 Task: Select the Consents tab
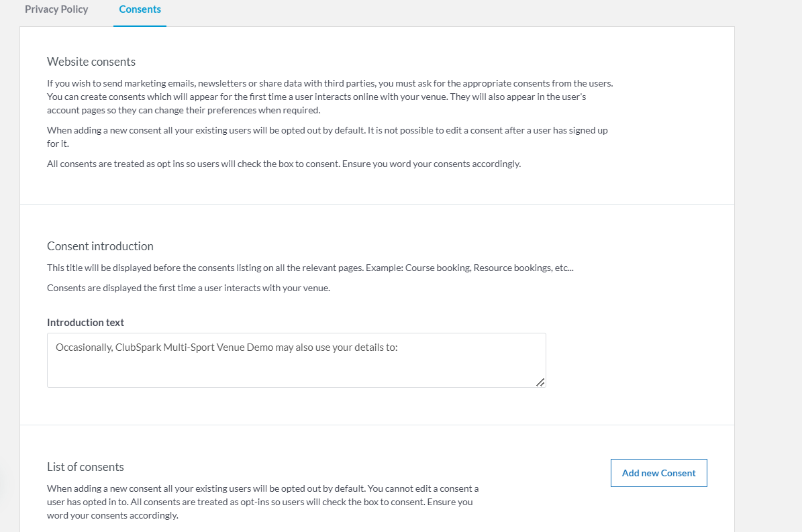pyautogui.click(x=140, y=9)
